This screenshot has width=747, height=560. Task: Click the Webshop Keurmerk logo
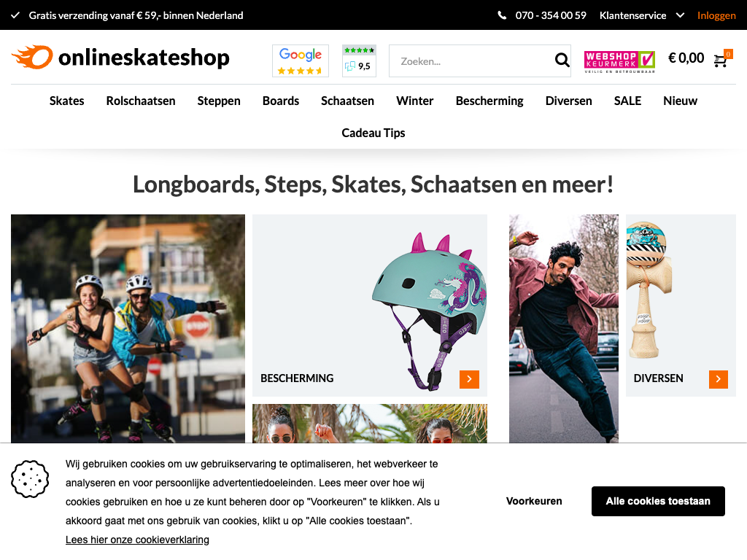[x=619, y=61]
